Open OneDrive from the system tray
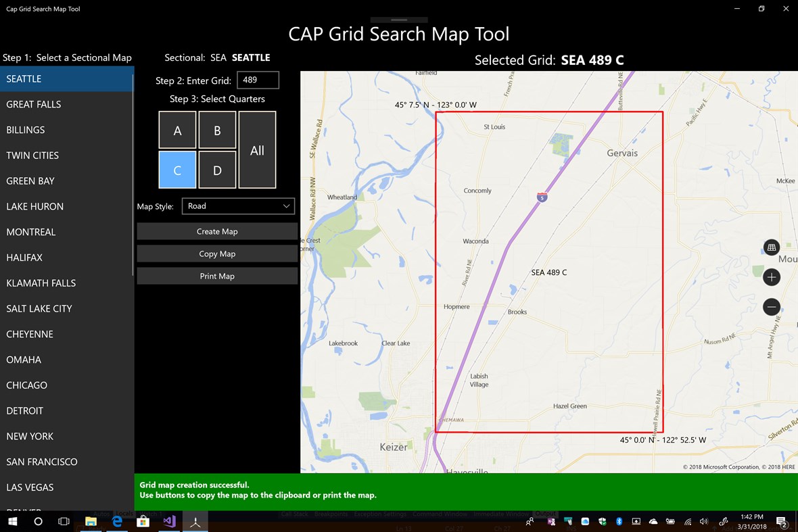 653,521
